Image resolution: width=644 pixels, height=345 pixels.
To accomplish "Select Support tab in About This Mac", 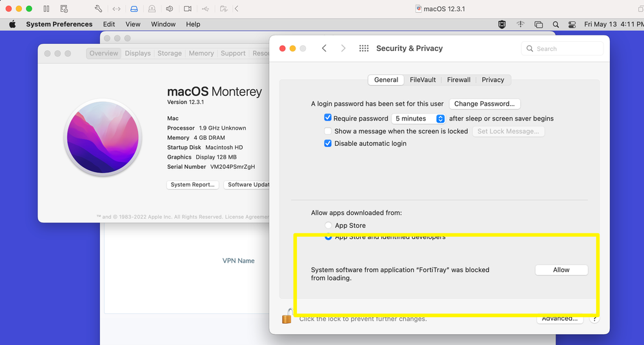I will click(x=233, y=54).
